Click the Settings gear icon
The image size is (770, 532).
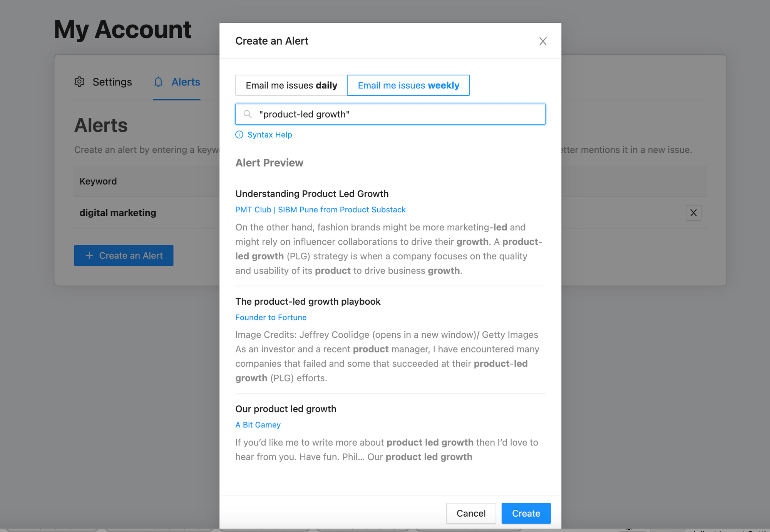[x=79, y=82]
